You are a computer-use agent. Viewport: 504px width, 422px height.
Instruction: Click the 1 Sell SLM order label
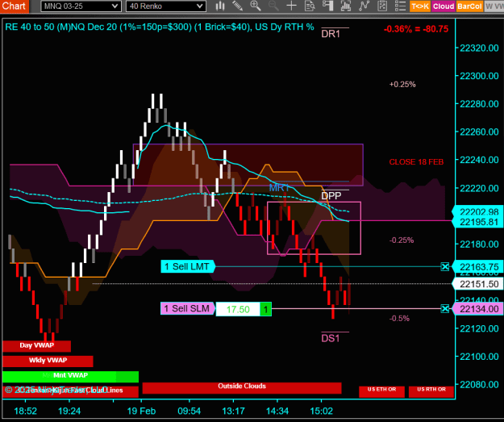pos(188,308)
